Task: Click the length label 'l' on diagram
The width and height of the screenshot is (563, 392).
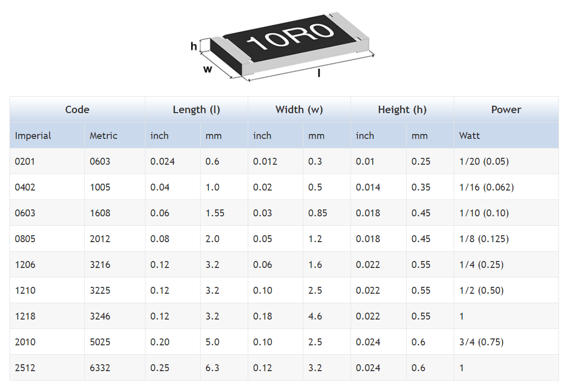Action: [x=318, y=73]
